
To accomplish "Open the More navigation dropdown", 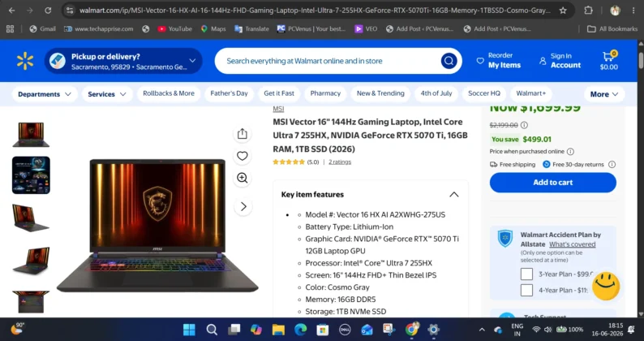I will 604,94.
